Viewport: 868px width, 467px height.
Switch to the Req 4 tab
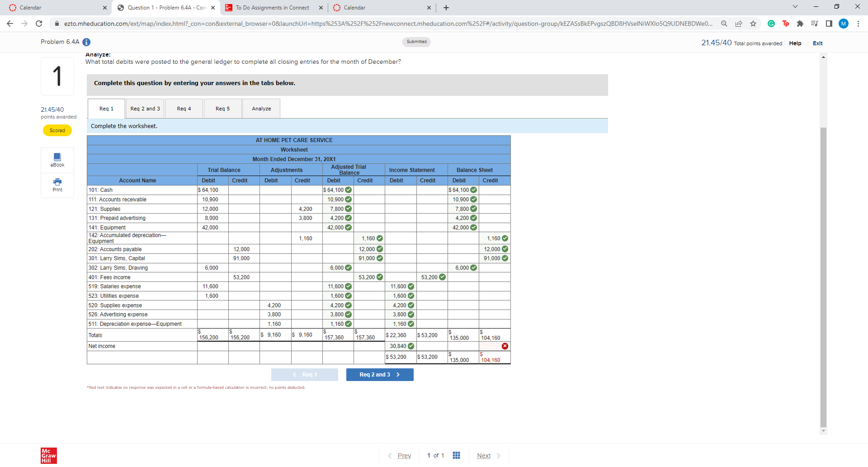pos(184,109)
